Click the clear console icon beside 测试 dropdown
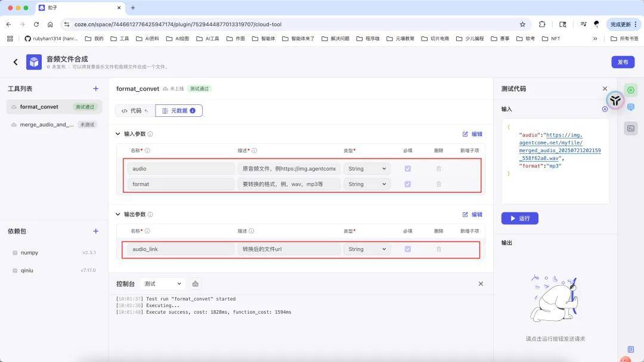644x362 pixels. point(195,284)
